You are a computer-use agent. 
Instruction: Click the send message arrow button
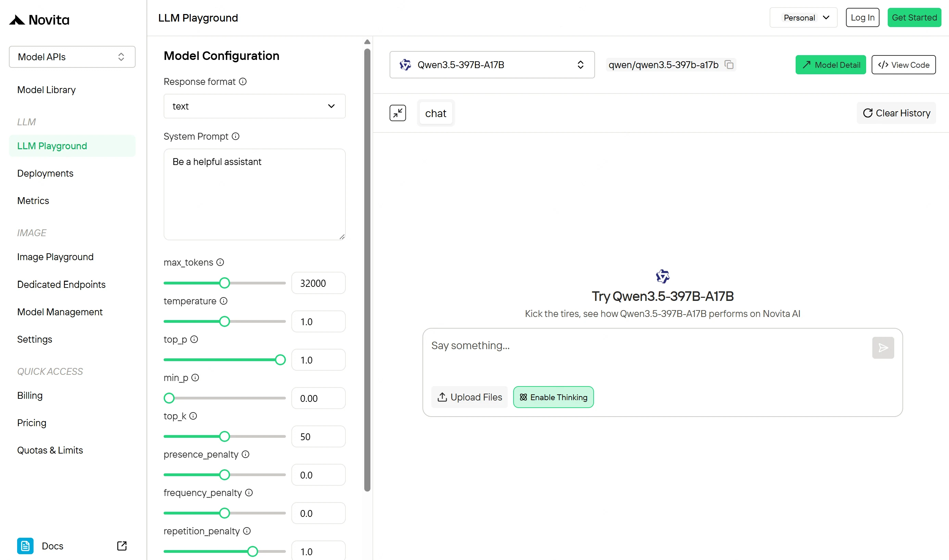pyautogui.click(x=883, y=347)
